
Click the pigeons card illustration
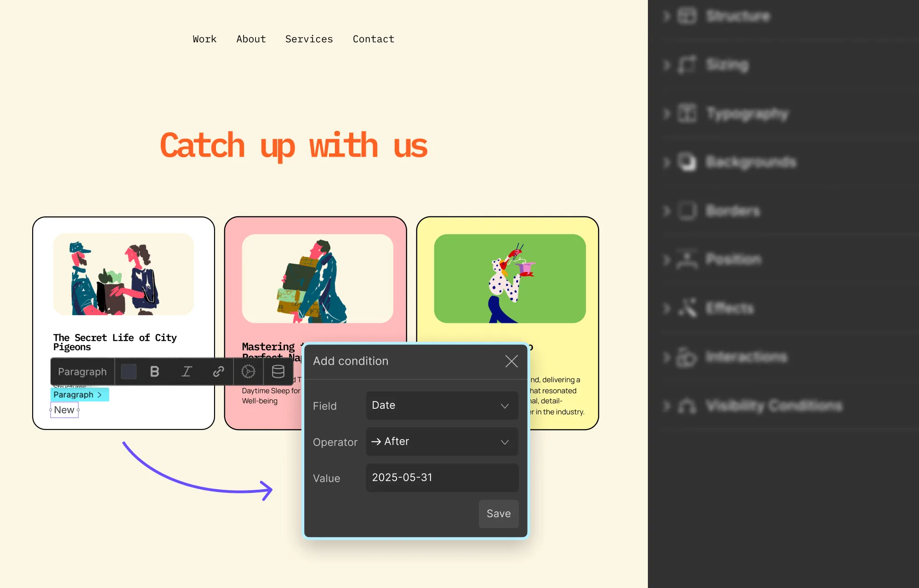point(124,274)
